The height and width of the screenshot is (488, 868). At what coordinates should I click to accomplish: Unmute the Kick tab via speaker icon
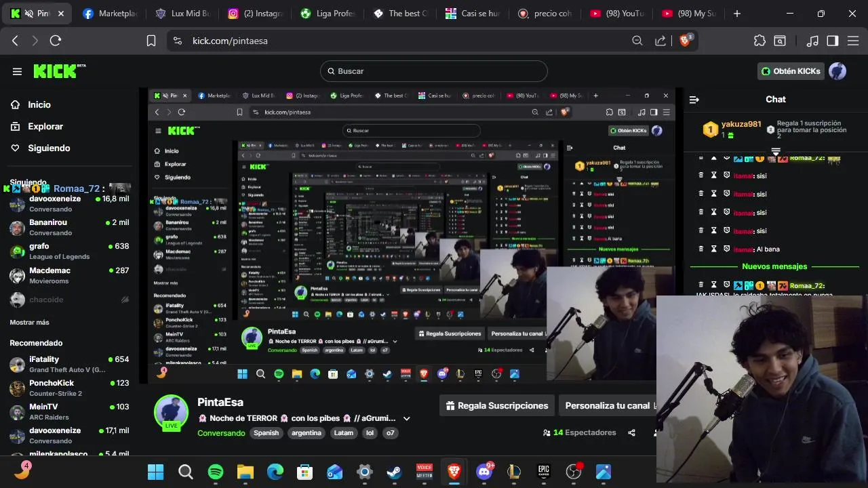[x=29, y=14]
